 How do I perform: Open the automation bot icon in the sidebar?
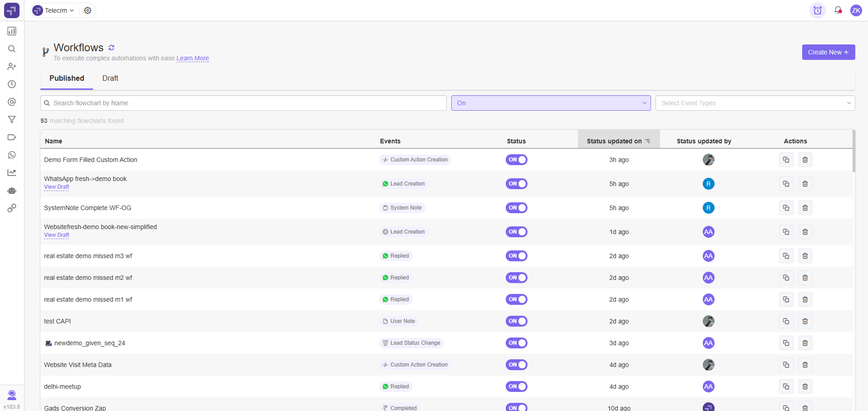(x=12, y=191)
